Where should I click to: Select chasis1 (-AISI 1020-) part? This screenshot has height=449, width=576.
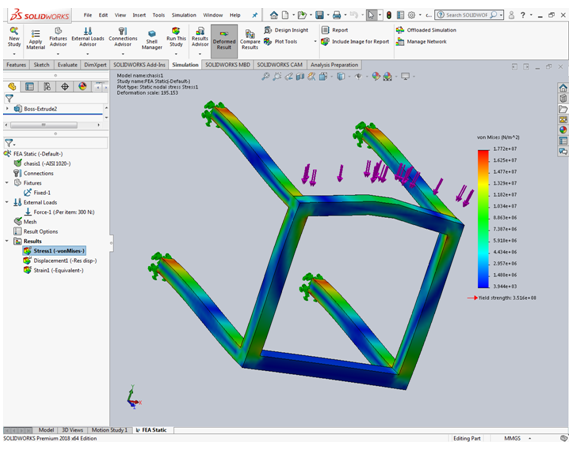click(x=42, y=164)
